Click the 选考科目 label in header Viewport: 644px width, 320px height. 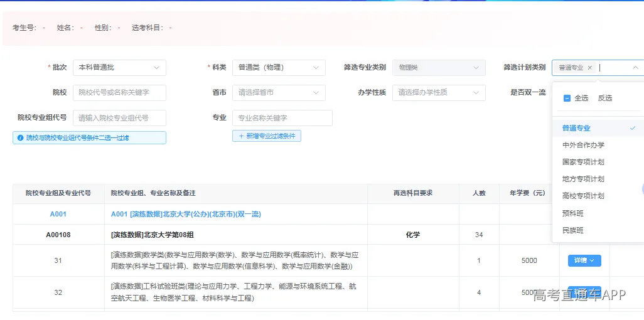[149, 28]
